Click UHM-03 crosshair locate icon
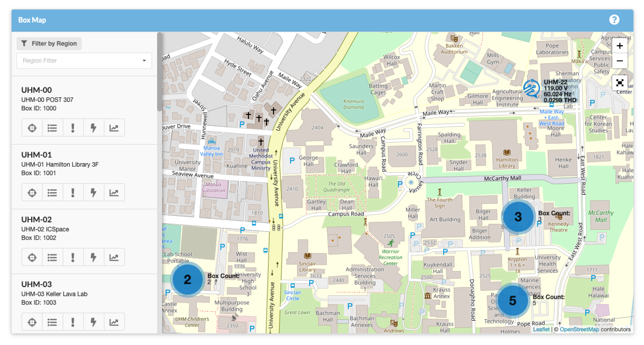The width and height of the screenshot is (644, 345). tap(32, 322)
